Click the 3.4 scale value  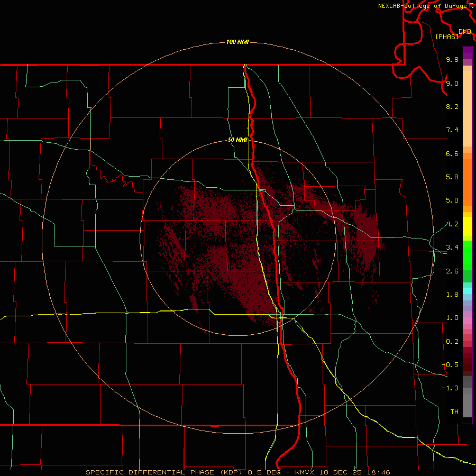[452, 248]
